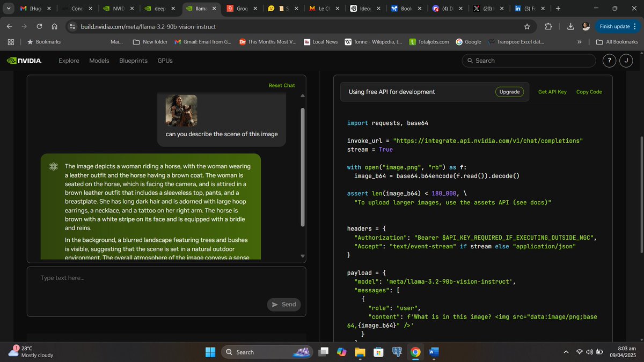
Task: Click Get API Key
Action: (552, 92)
